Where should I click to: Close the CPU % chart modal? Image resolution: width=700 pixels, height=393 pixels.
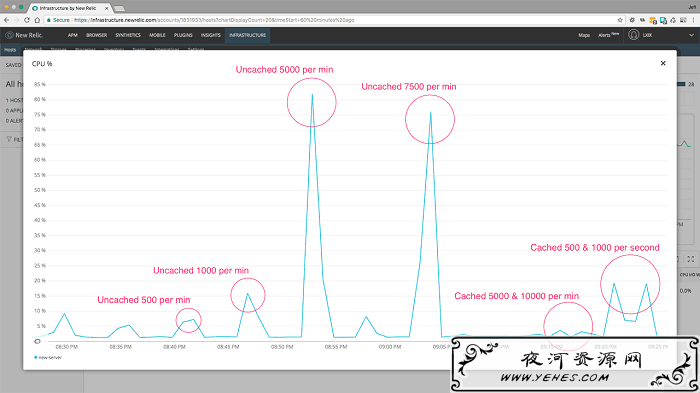point(663,63)
